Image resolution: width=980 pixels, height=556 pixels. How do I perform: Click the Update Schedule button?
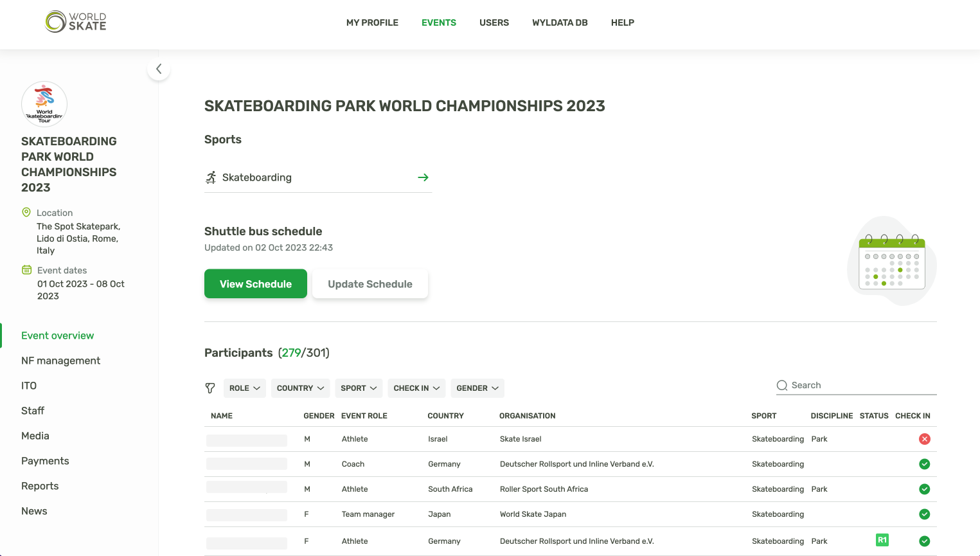pyautogui.click(x=370, y=284)
